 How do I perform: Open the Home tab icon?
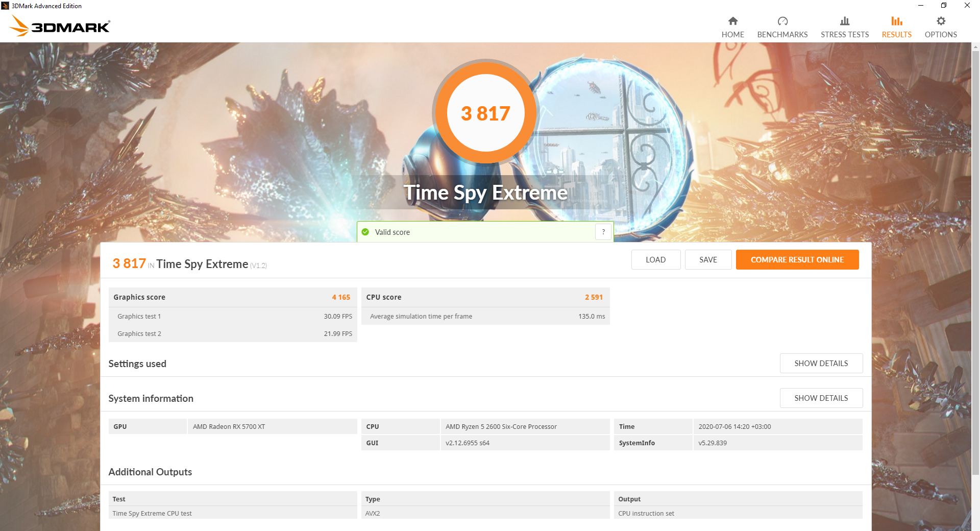pyautogui.click(x=732, y=21)
